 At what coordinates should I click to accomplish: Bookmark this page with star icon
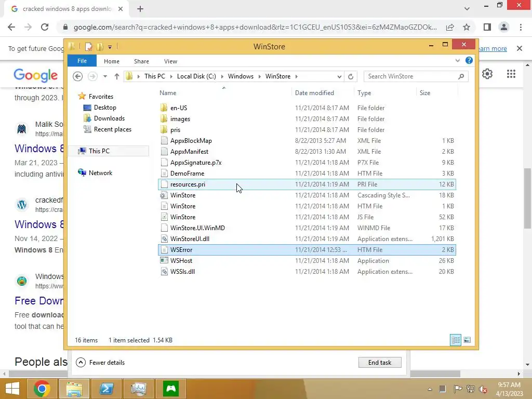(467, 27)
